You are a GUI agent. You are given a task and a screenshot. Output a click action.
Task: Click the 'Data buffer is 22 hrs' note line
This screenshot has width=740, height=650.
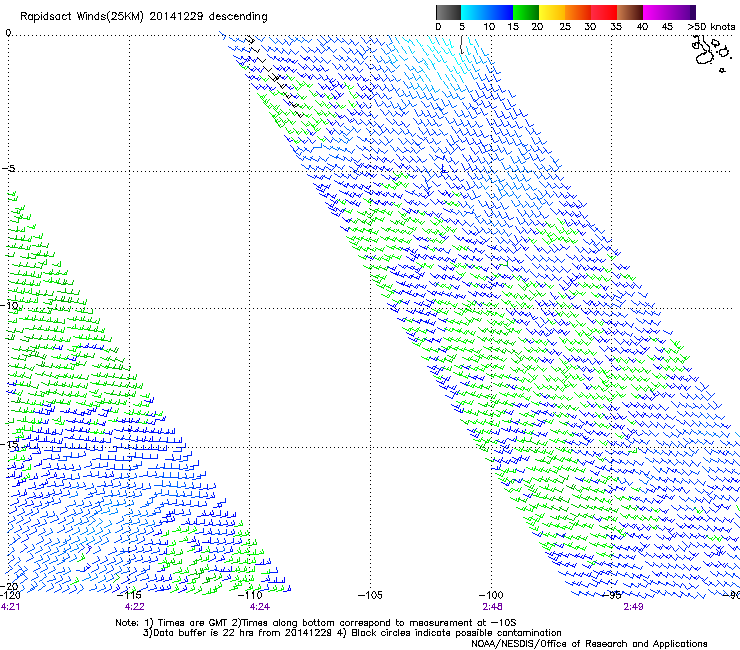(x=352, y=633)
